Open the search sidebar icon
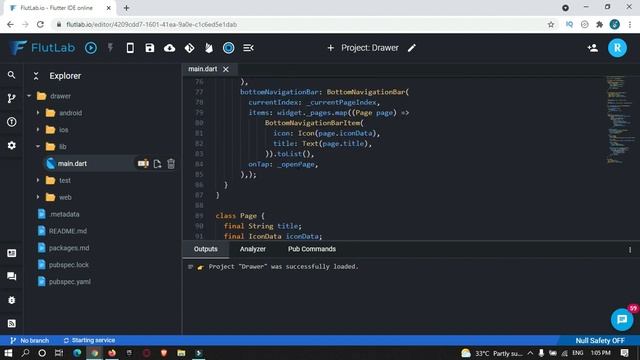Screen dimensions: 640x360 point(11,75)
